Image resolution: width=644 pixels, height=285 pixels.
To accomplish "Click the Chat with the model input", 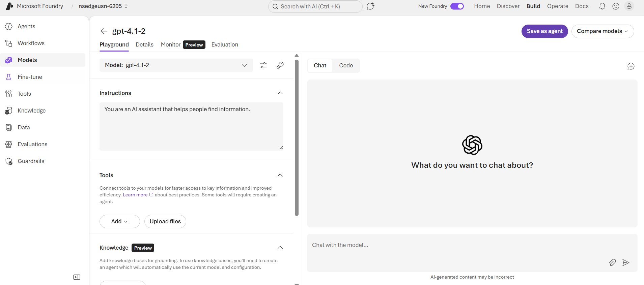I will click(x=472, y=253).
